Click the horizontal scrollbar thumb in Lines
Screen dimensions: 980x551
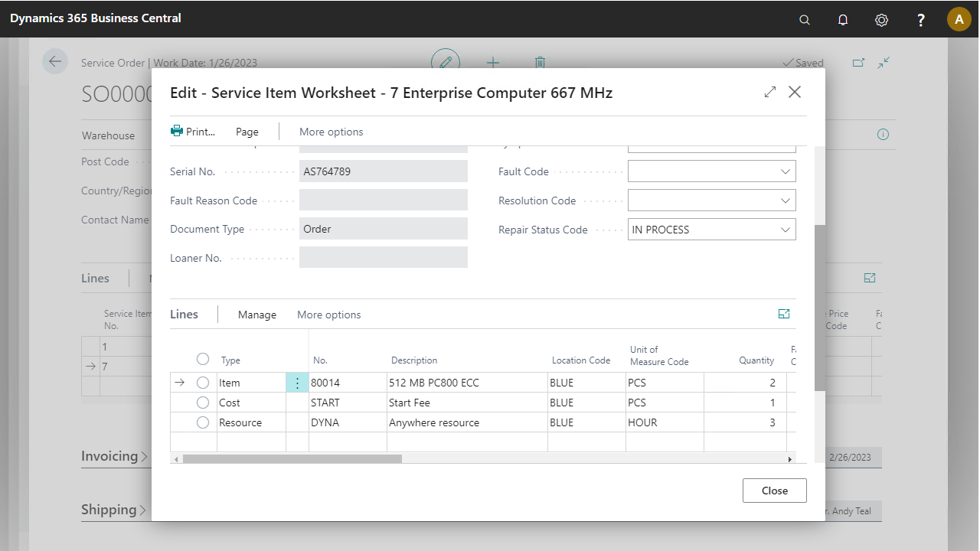click(292, 459)
